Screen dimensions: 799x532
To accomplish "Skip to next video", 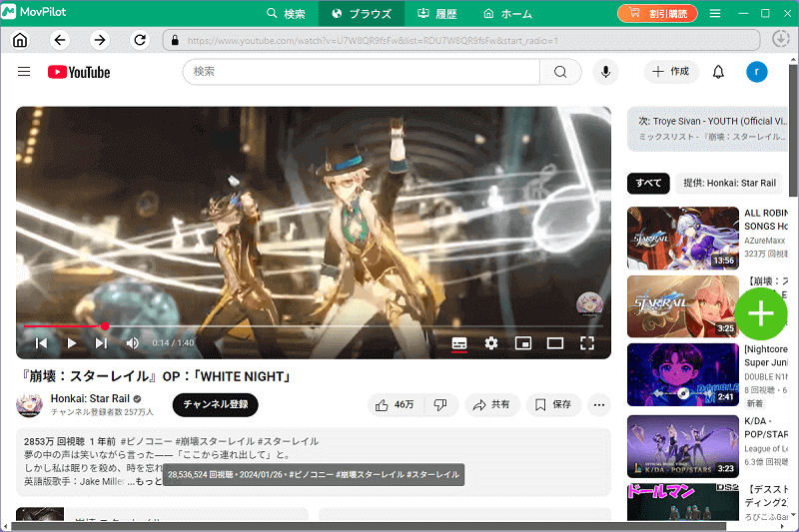I will point(102,343).
